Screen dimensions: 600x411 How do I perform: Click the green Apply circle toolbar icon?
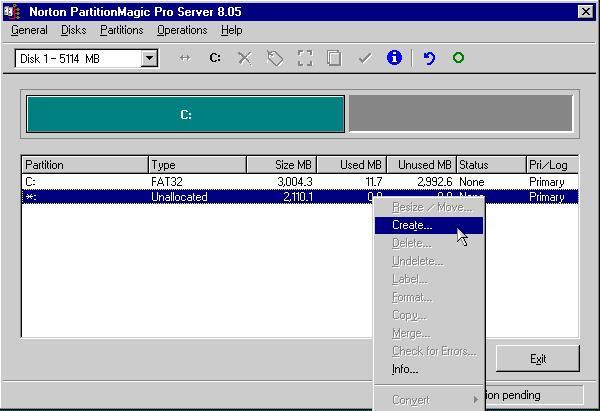(x=458, y=58)
